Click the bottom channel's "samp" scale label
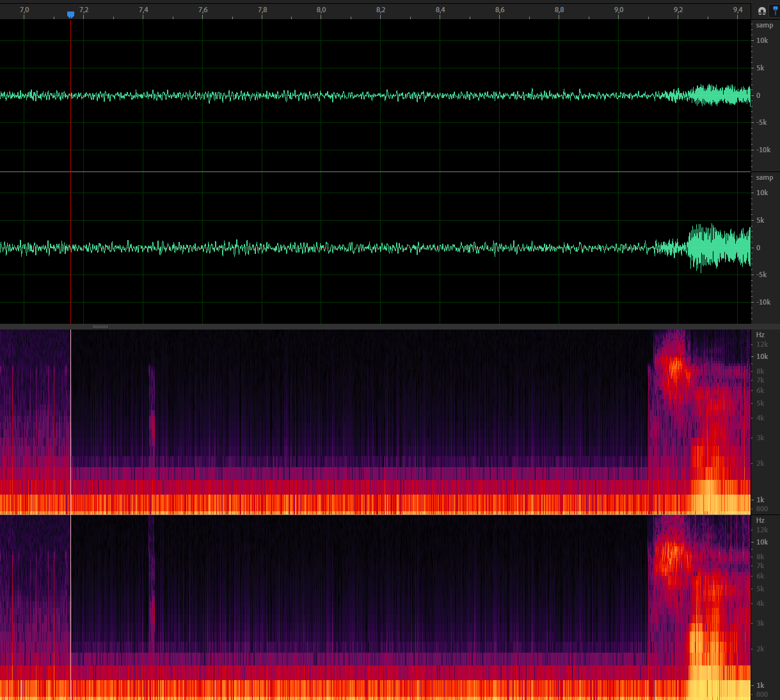This screenshot has height=700, width=780. coord(764,178)
